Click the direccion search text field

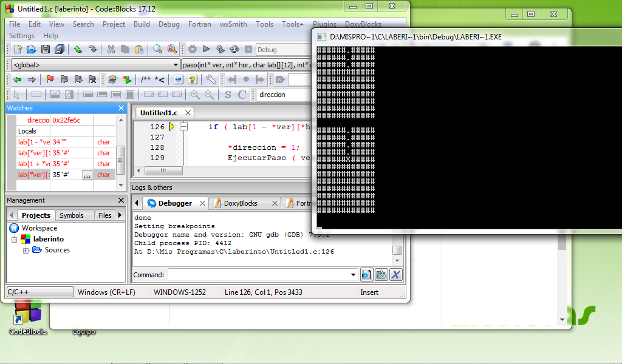(284, 95)
